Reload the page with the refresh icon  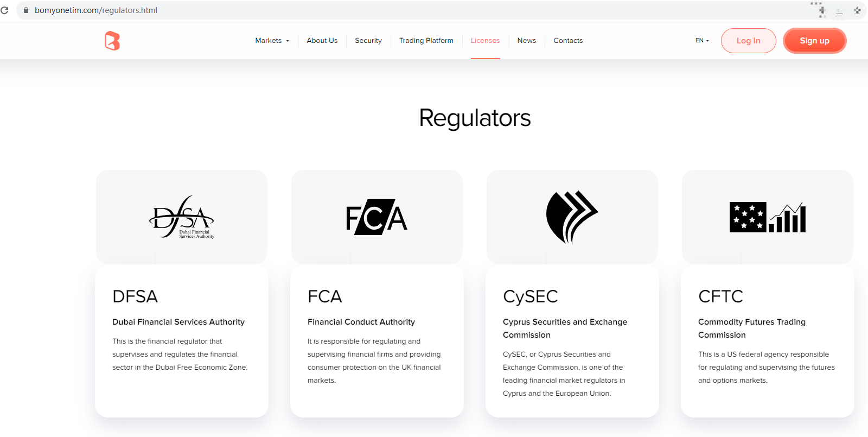(5, 10)
